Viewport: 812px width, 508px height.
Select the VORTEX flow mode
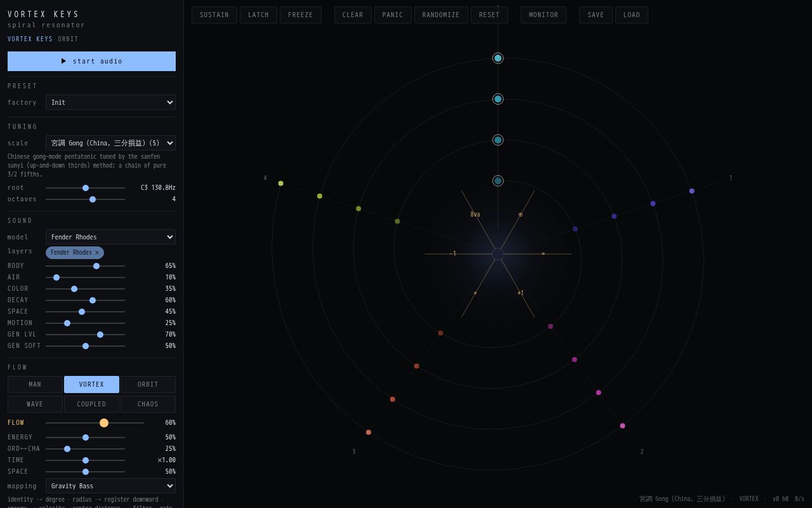[91, 385]
